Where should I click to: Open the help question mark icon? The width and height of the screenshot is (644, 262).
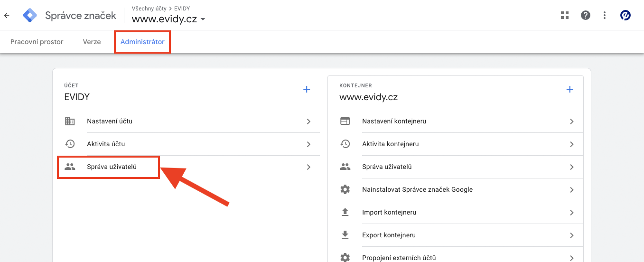click(x=586, y=15)
